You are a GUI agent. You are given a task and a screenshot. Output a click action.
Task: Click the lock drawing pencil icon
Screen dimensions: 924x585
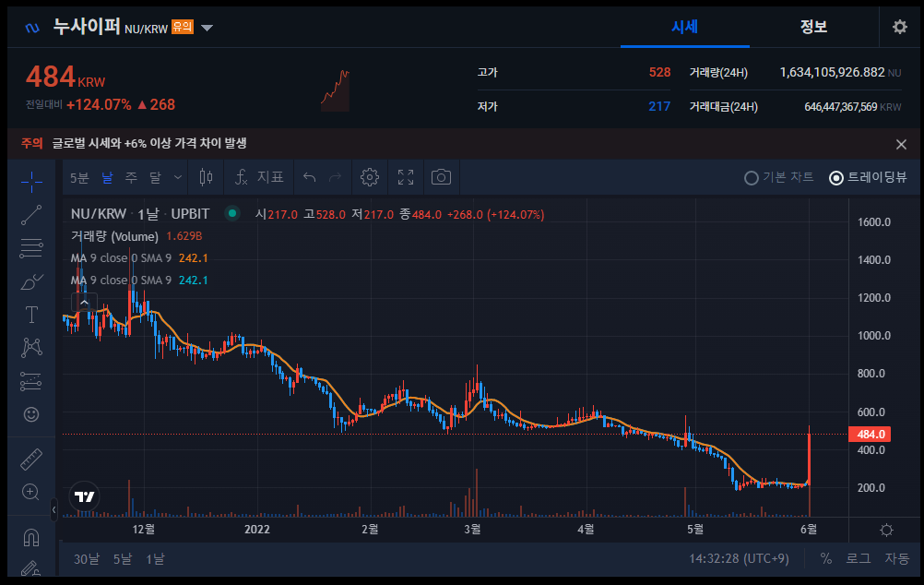(31, 567)
